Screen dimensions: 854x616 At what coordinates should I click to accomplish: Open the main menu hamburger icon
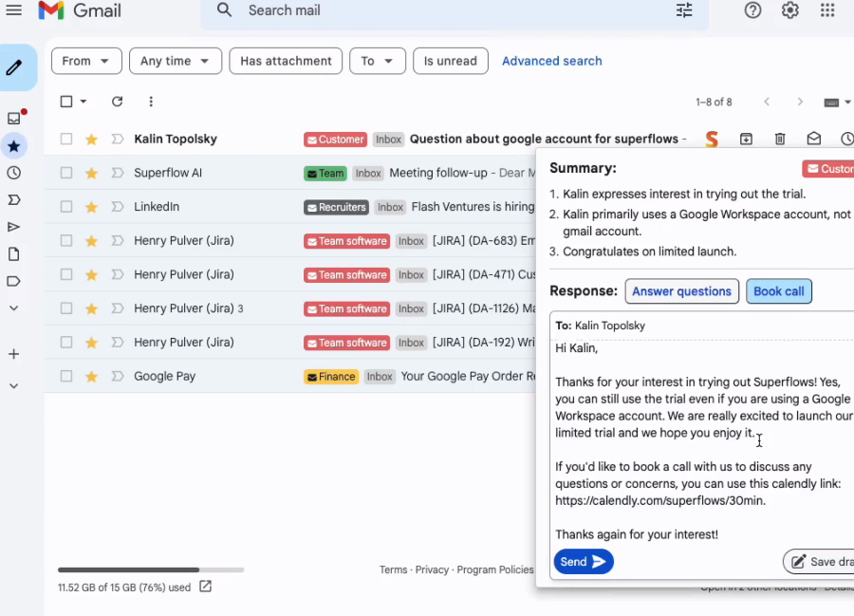pos(13,10)
